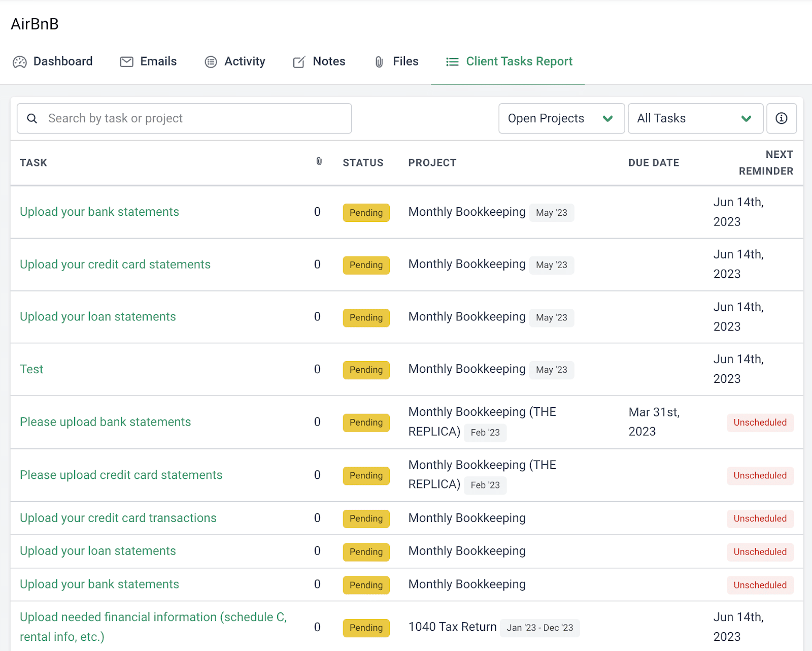Image resolution: width=812 pixels, height=651 pixels.
Task: Click Unscheduled badge for Please upload bank statements
Action: [760, 422]
